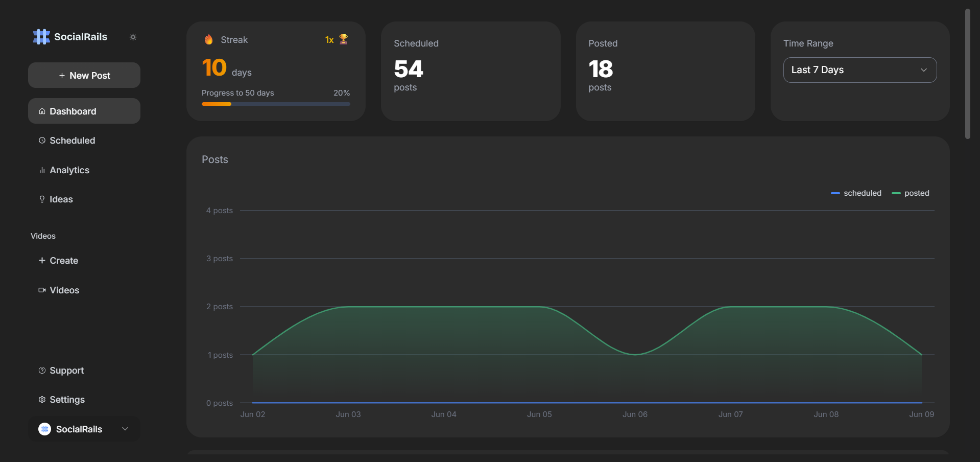Open Analytics via the bar chart icon
This screenshot has width=980, height=462.
[x=42, y=170]
